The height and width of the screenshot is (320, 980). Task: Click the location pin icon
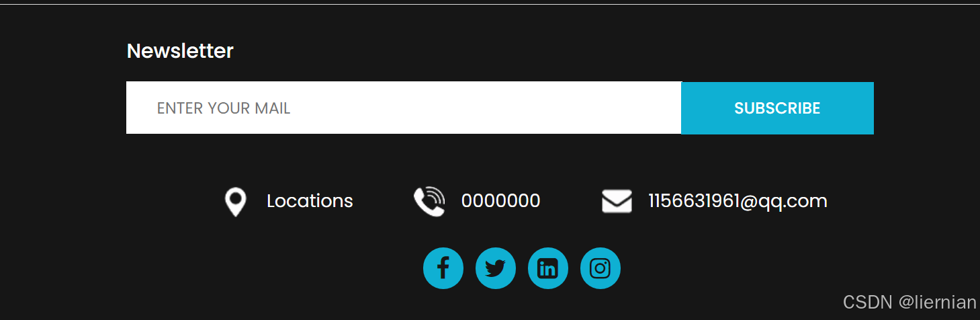pyautogui.click(x=235, y=202)
